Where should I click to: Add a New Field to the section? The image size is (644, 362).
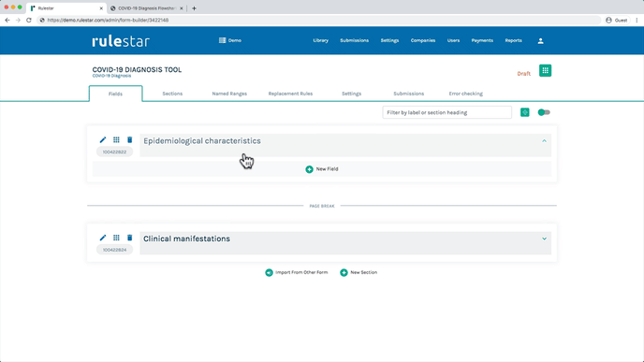322,169
